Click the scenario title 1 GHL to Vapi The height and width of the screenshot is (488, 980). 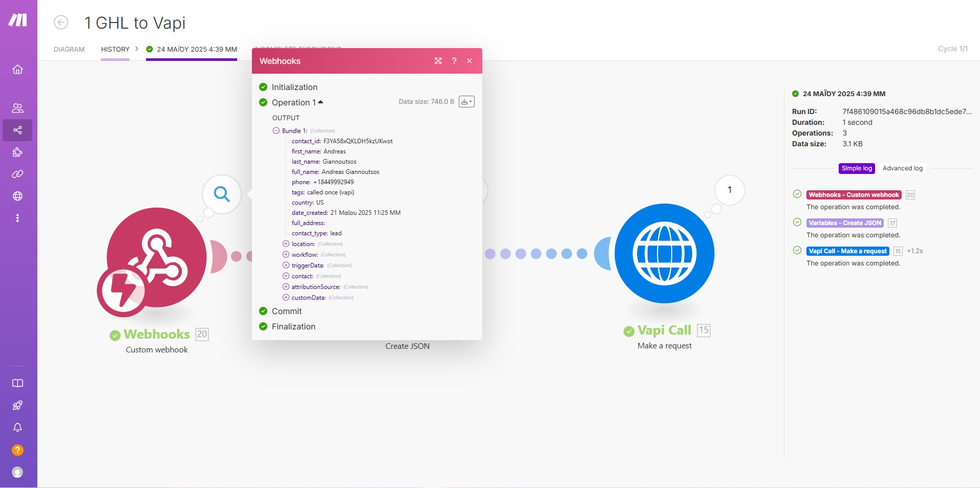(135, 23)
